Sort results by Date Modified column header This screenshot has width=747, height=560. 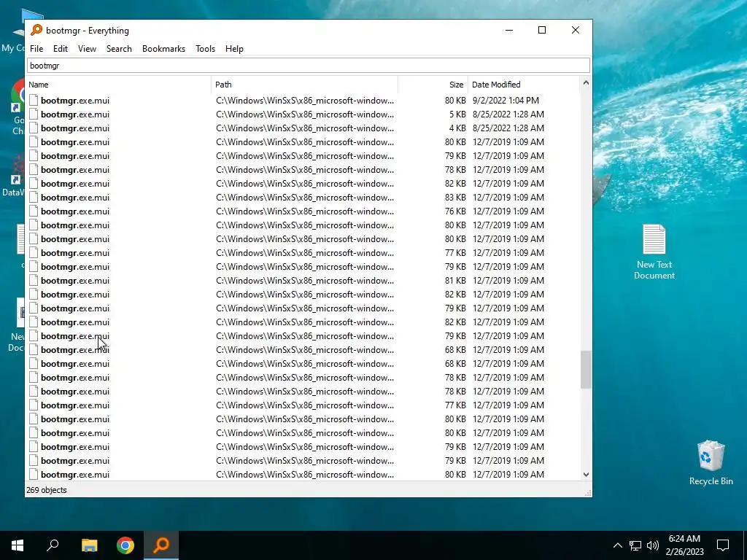tap(524, 85)
